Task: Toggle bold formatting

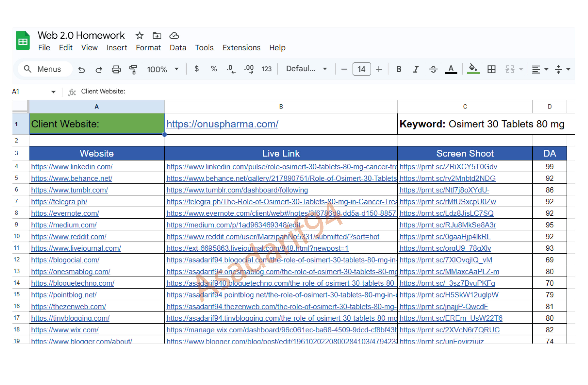Action: (x=399, y=69)
